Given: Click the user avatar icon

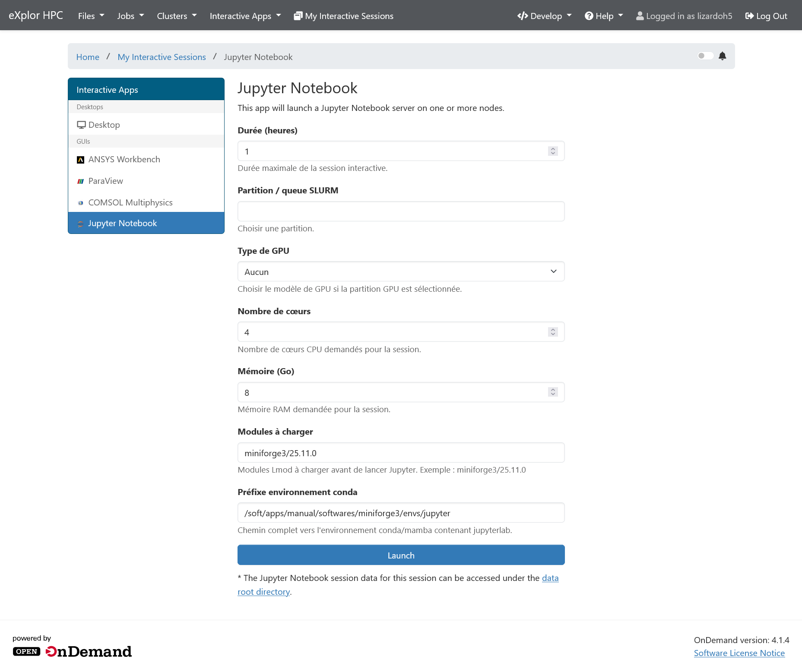Looking at the screenshot, I should point(640,16).
